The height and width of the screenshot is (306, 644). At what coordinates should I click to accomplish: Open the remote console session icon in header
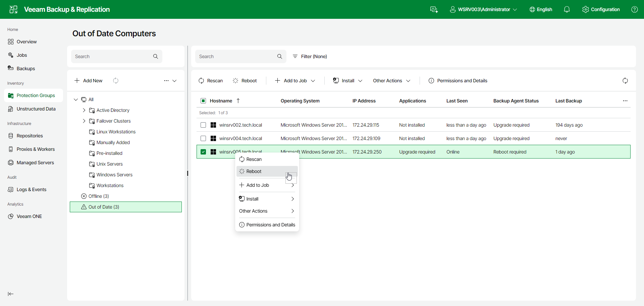point(434,9)
